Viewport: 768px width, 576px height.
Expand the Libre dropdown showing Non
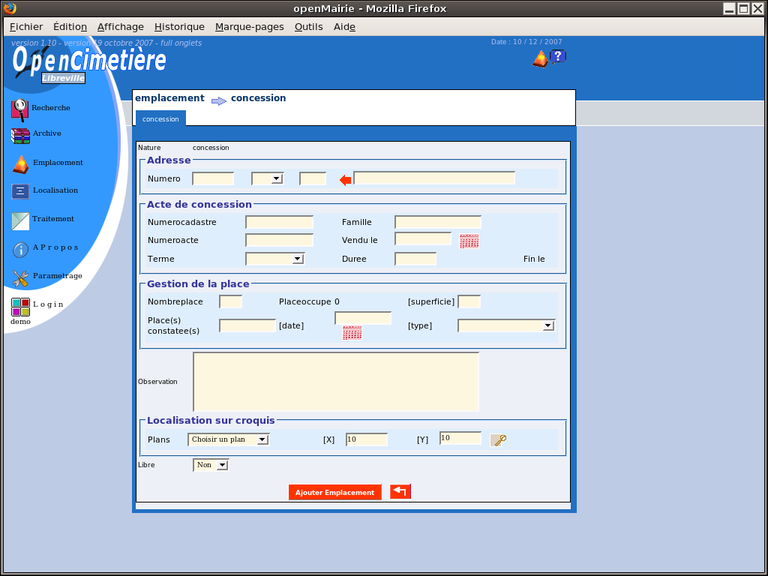click(211, 465)
